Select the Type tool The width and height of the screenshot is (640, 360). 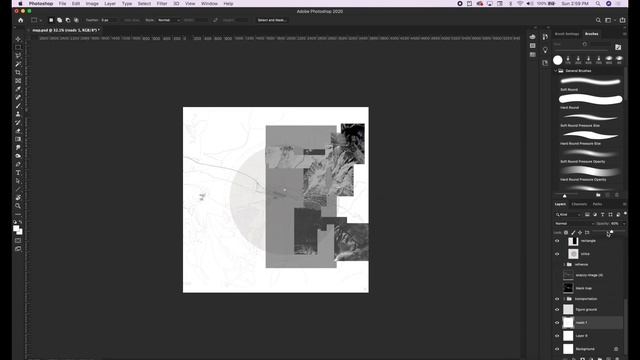(18, 173)
